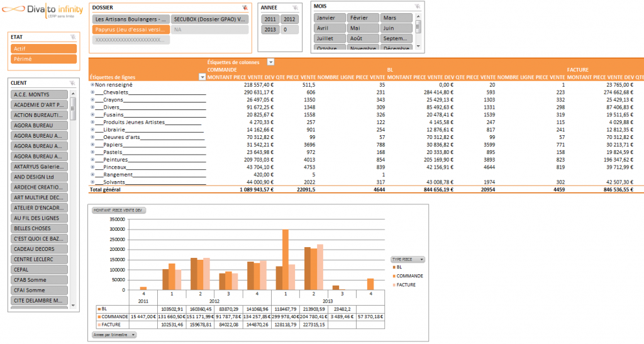Image resolution: width=644 pixels, height=344 pixels.
Task: Click COMMANDE legend color swatch
Action: tap(394, 276)
